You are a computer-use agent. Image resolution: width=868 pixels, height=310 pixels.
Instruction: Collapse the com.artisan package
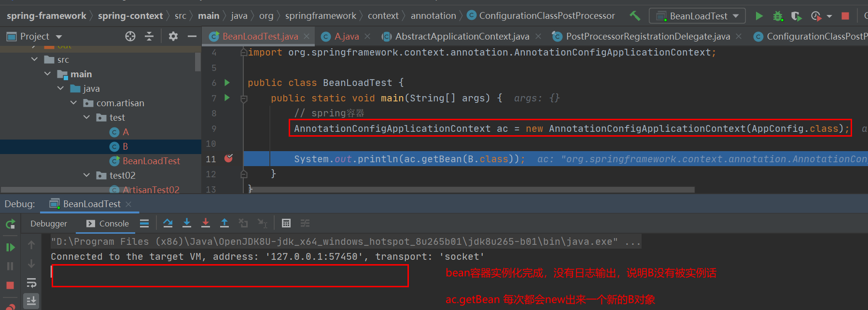73,103
